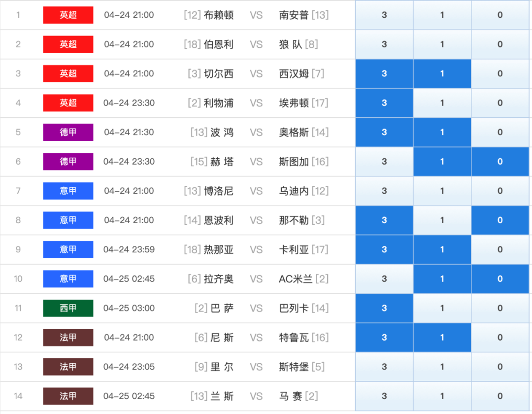The height and width of the screenshot is (414, 532).
Task: Click home team name 切尔西
Action: tap(219, 73)
